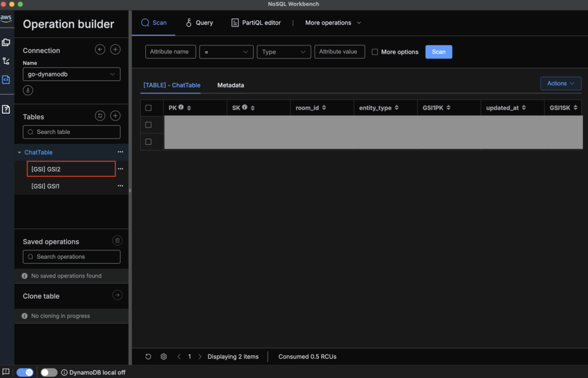Open the Actions dropdown menu
The image size is (588, 378).
tap(560, 83)
